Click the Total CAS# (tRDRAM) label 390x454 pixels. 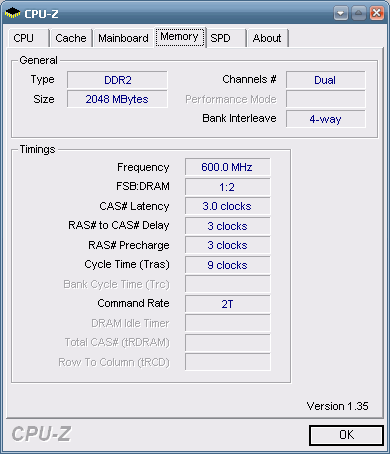click(x=117, y=342)
